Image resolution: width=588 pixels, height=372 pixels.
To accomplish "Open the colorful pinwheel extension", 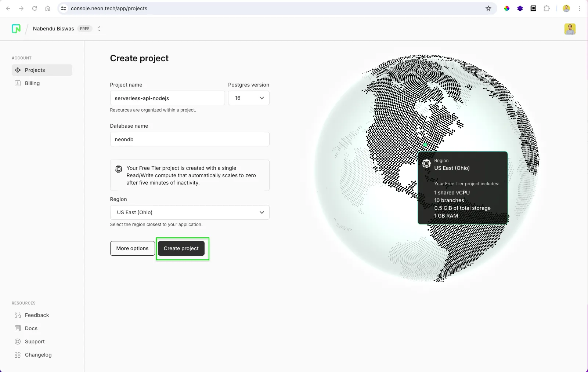I will 507,8.
